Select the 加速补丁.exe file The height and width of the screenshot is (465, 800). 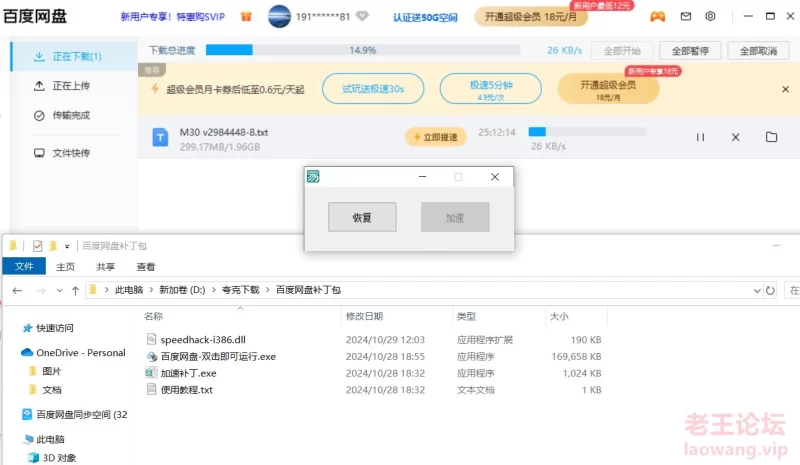coord(188,373)
